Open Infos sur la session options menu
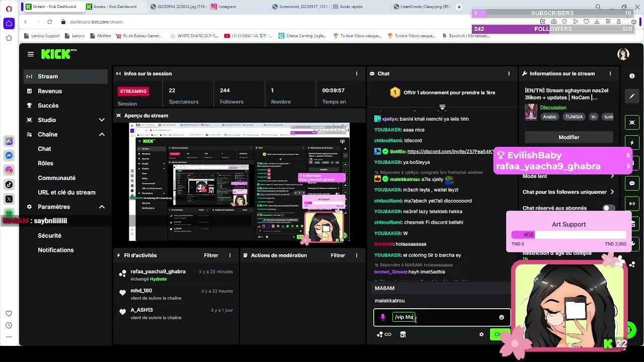The height and width of the screenshot is (362, 644). (x=357, y=73)
